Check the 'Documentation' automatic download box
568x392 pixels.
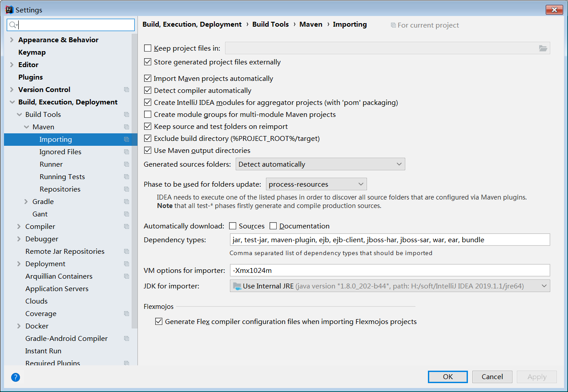click(273, 226)
